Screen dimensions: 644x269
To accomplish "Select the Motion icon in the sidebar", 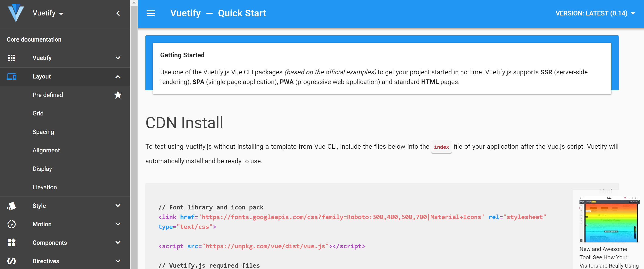I will click(x=12, y=224).
